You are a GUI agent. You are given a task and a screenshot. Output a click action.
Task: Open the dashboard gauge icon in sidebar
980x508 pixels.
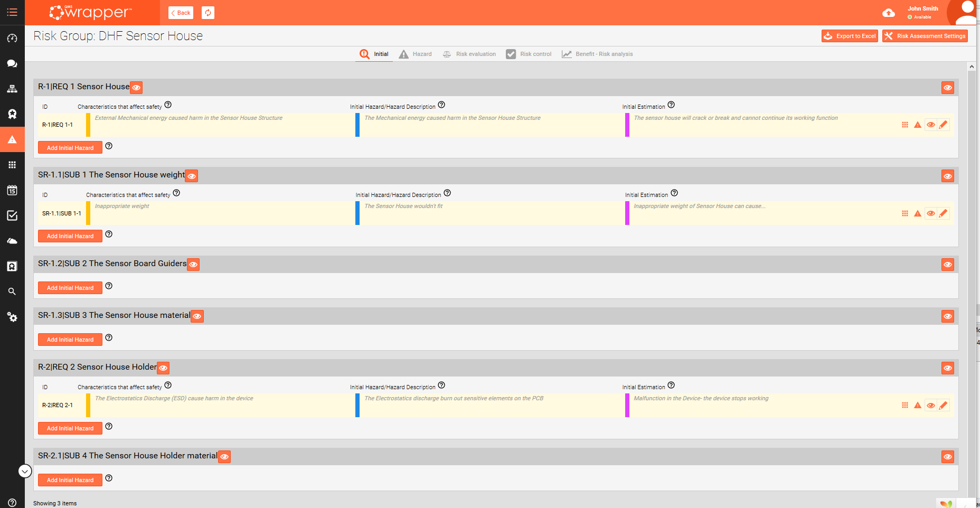click(12, 38)
